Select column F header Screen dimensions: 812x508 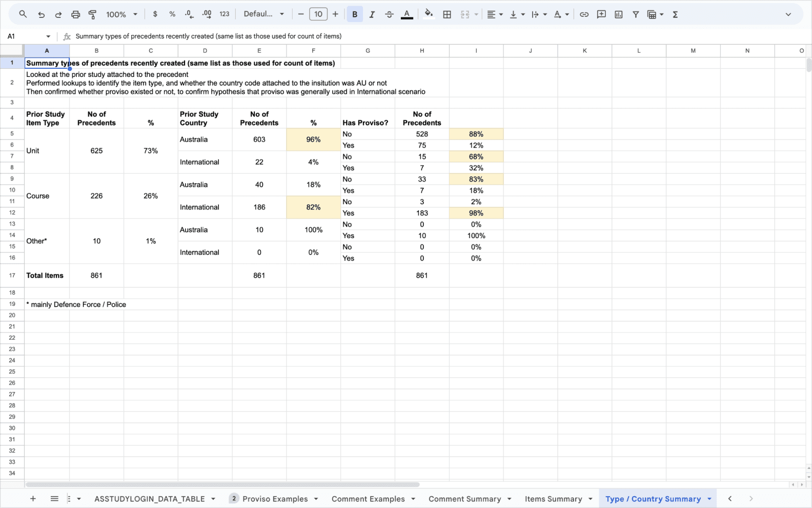(x=314, y=51)
